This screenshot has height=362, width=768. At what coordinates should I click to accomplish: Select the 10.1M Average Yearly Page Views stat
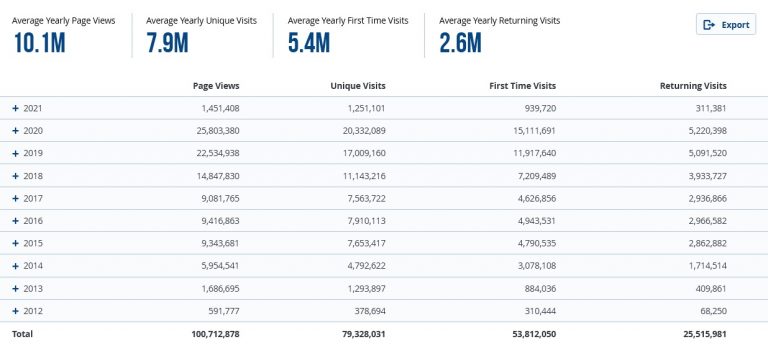pos(39,43)
